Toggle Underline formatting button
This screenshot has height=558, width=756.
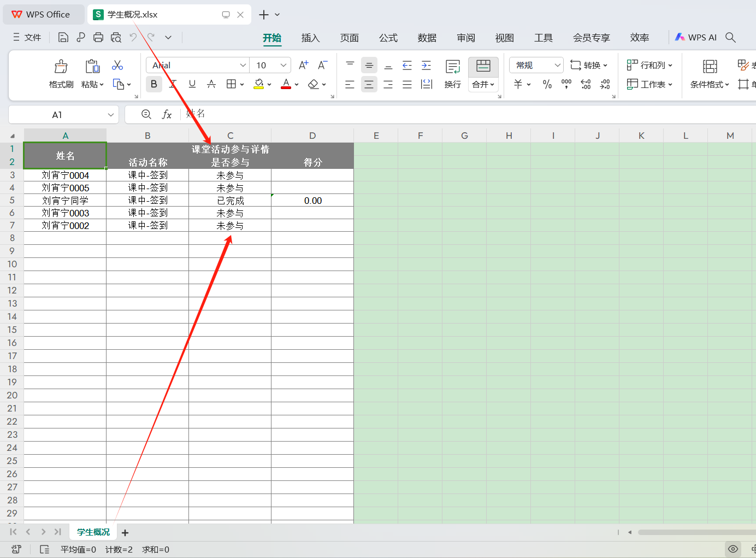[192, 84]
